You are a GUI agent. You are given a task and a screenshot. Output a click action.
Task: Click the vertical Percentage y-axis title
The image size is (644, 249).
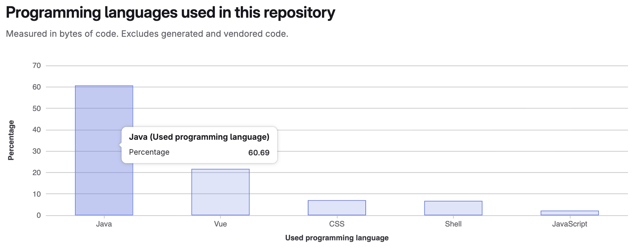[11, 140]
